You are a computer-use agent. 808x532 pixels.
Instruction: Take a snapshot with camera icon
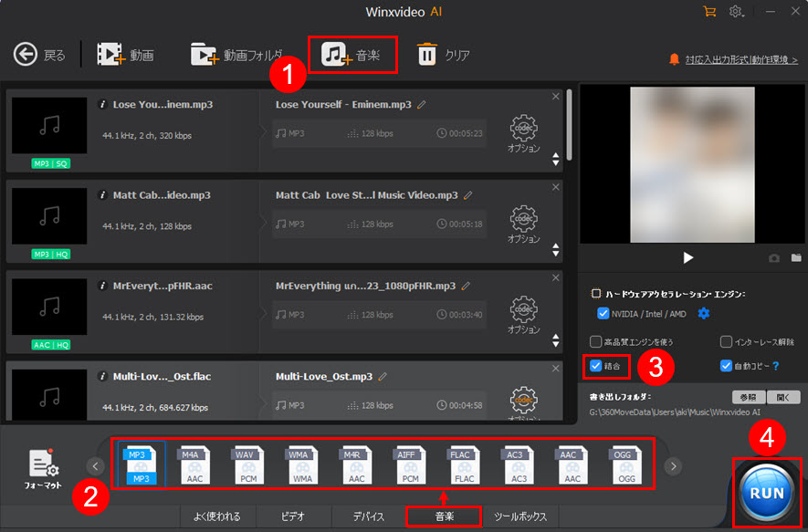click(774, 258)
